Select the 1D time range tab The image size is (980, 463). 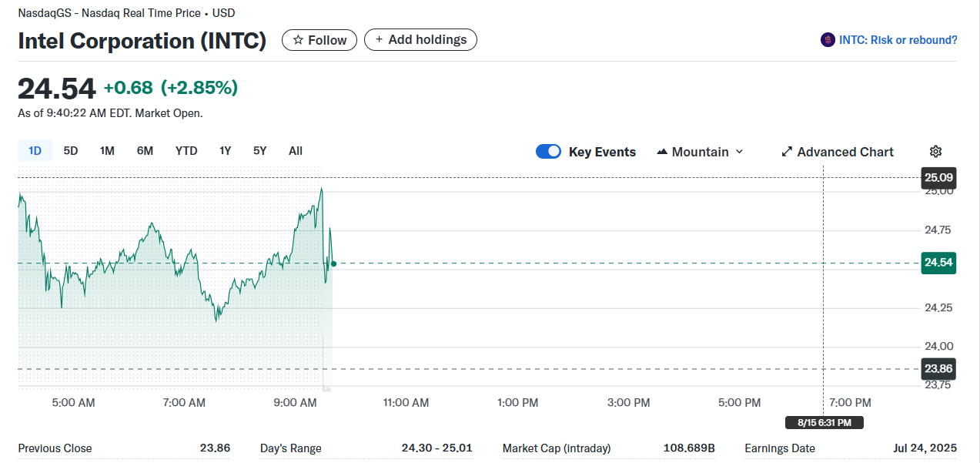pos(35,151)
